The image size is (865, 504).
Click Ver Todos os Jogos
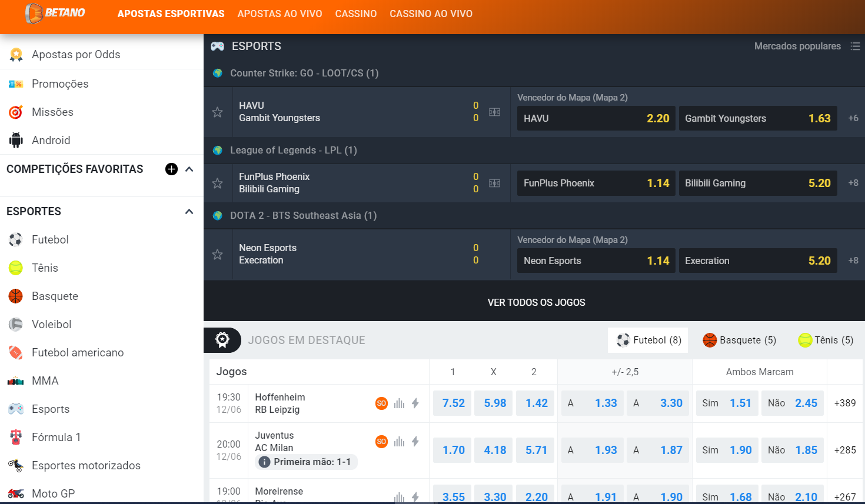pyautogui.click(x=536, y=302)
